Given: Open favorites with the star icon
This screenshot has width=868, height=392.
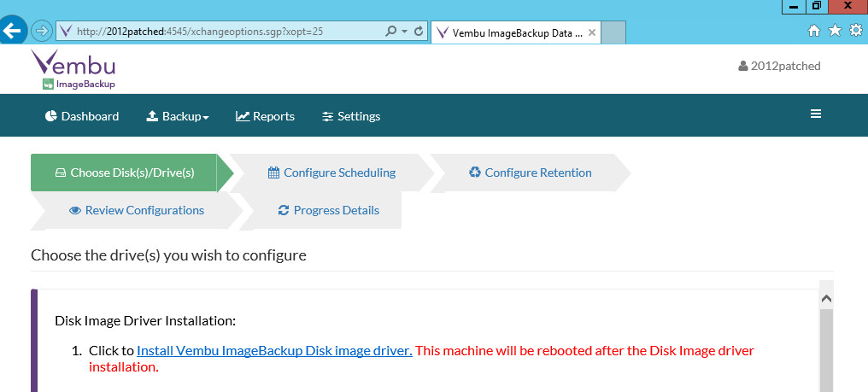Looking at the screenshot, I should (x=835, y=31).
